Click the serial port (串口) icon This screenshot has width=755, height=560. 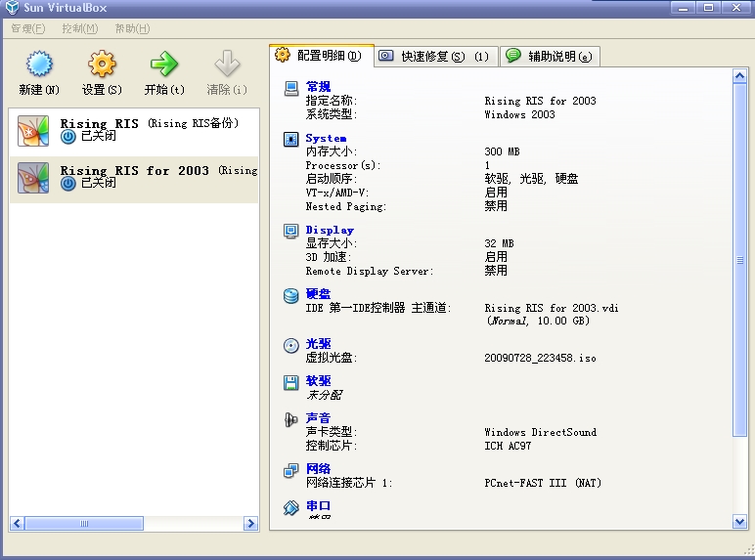[290, 507]
